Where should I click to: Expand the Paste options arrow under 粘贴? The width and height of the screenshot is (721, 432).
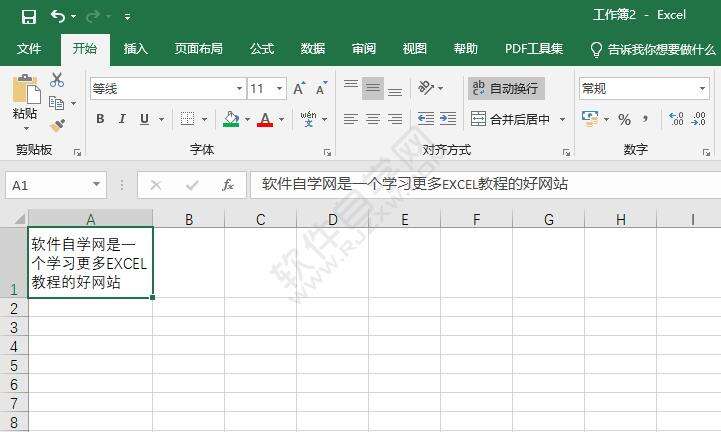pyautogui.click(x=26, y=128)
